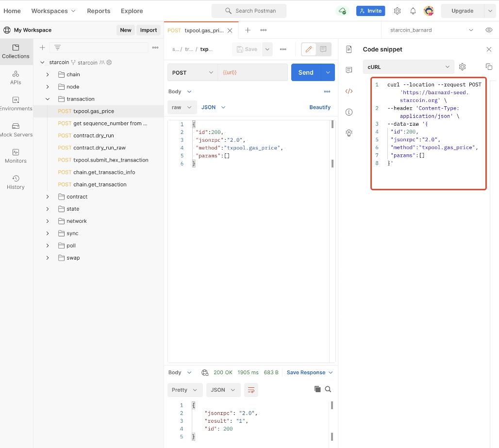The height and width of the screenshot is (448, 499).
Task: Switch to edit mode pencil icon
Action: [x=309, y=49]
